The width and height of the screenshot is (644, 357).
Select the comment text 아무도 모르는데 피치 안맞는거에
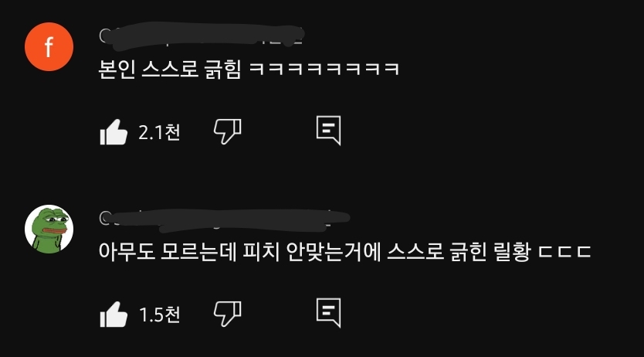tap(240, 252)
